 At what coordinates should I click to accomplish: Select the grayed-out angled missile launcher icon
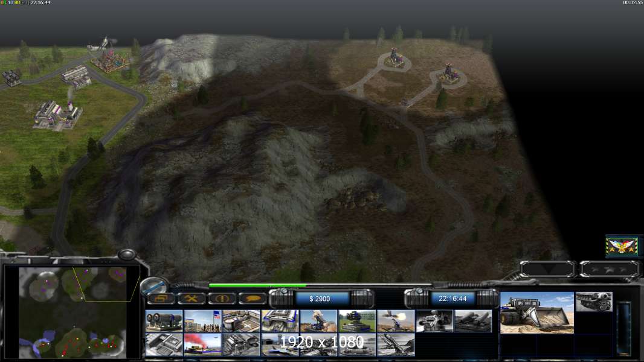coord(396,345)
